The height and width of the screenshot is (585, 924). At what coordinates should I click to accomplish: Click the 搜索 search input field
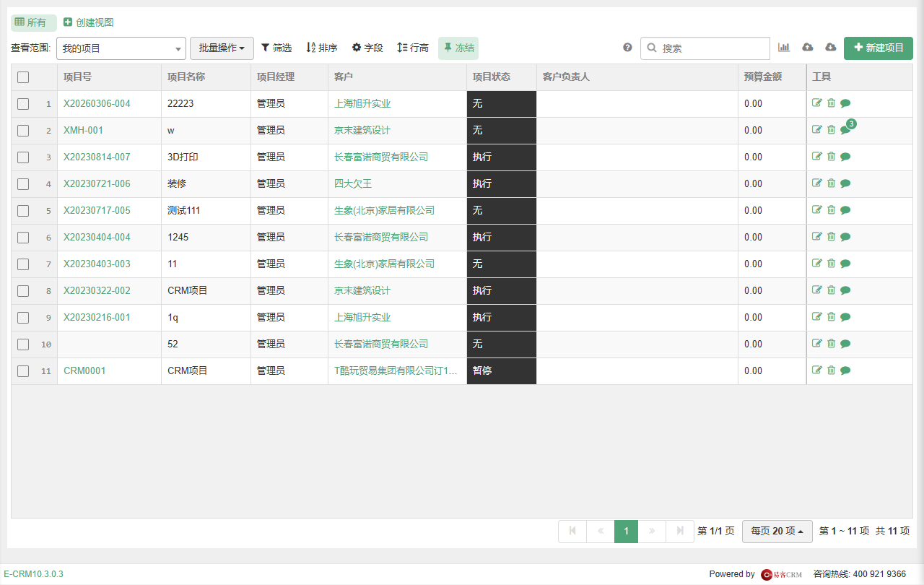pyautogui.click(x=705, y=48)
